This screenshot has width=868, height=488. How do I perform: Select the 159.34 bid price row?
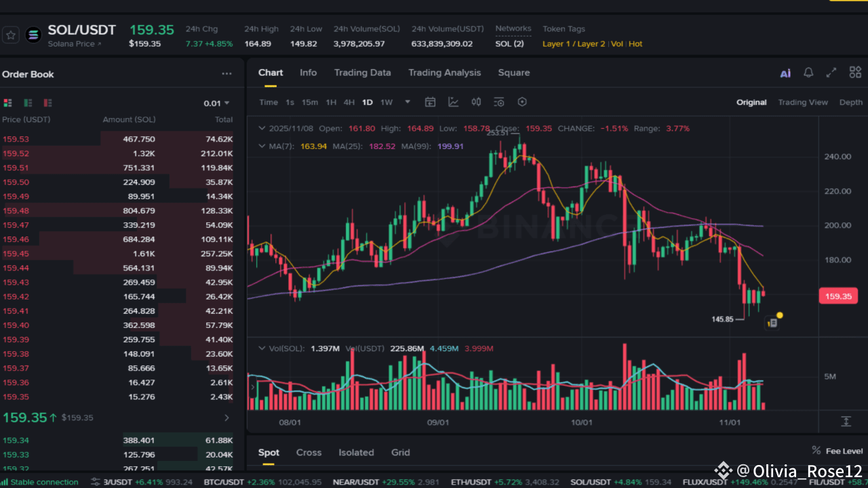(117, 440)
